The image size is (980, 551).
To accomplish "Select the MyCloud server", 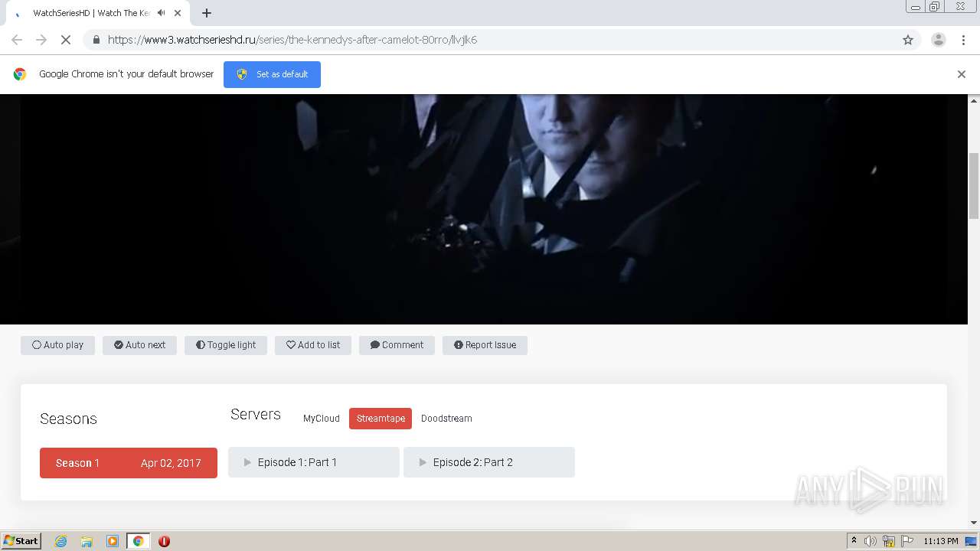I will tap(322, 419).
